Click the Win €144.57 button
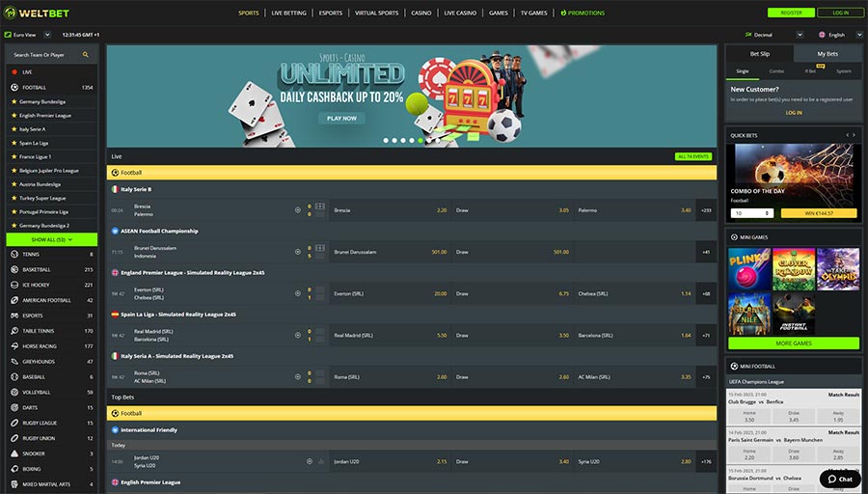Screen dimensions: 868x494 point(819,213)
